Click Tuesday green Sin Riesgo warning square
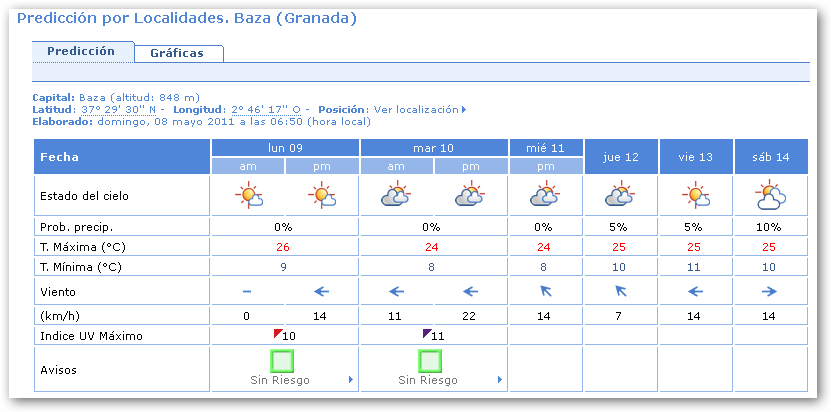The height and width of the screenshot is (412, 831). (431, 361)
